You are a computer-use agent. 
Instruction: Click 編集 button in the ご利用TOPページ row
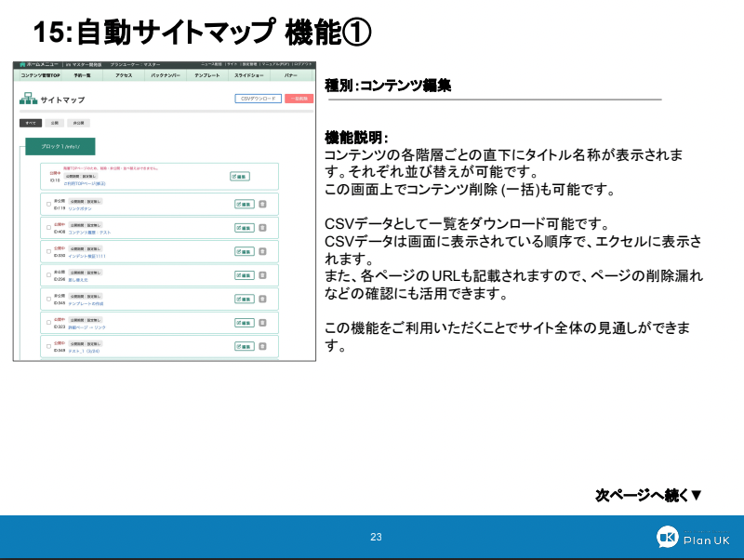tap(240, 177)
